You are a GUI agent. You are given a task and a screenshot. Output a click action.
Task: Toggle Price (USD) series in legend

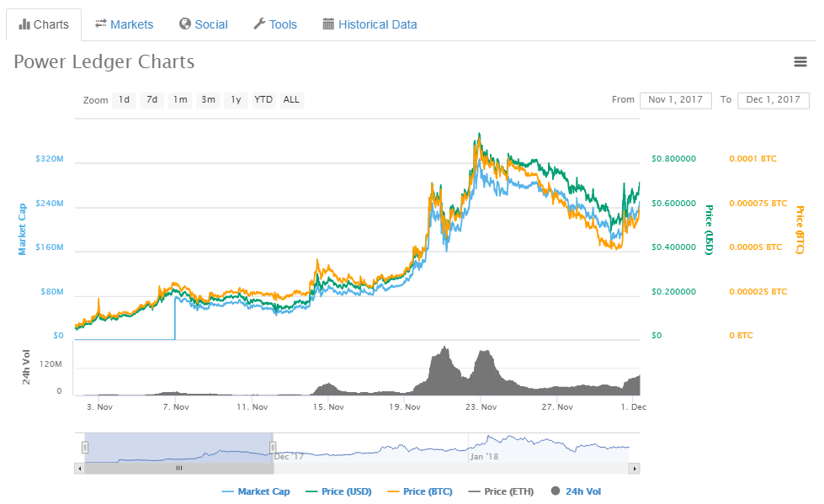(338, 491)
